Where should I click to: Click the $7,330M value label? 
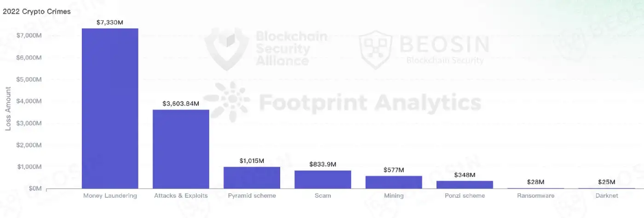pyautogui.click(x=110, y=22)
